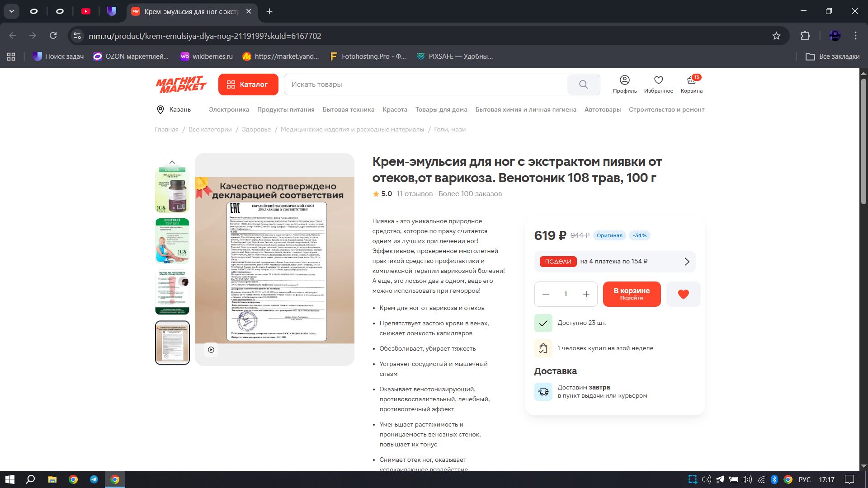The height and width of the screenshot is (488, 868).
Task: Open browser tab search dropdown
Action: [12, 11]
